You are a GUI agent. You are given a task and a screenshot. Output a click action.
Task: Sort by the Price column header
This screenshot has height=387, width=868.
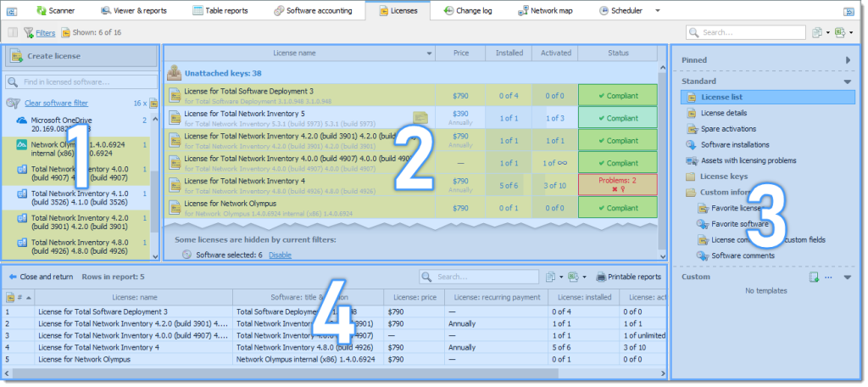[x=460, y=53]
